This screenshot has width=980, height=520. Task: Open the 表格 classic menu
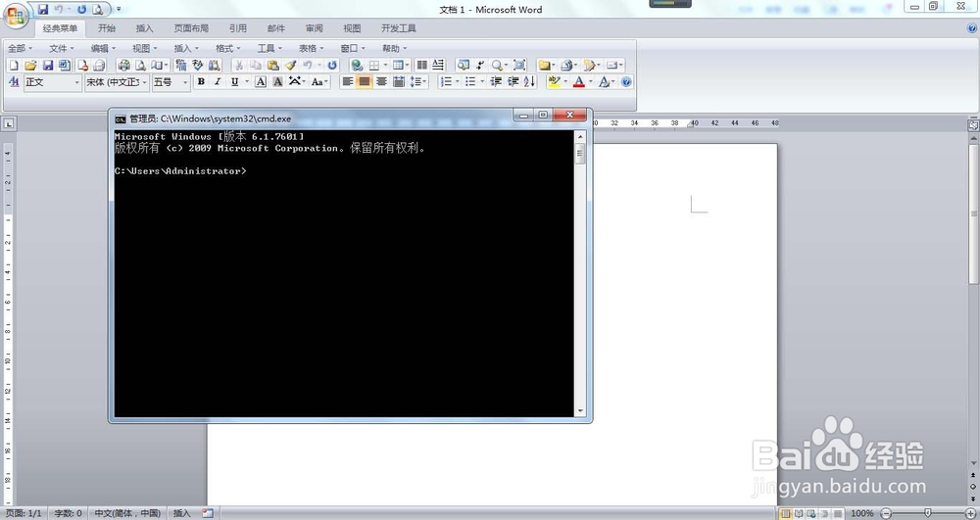point(311,48)
